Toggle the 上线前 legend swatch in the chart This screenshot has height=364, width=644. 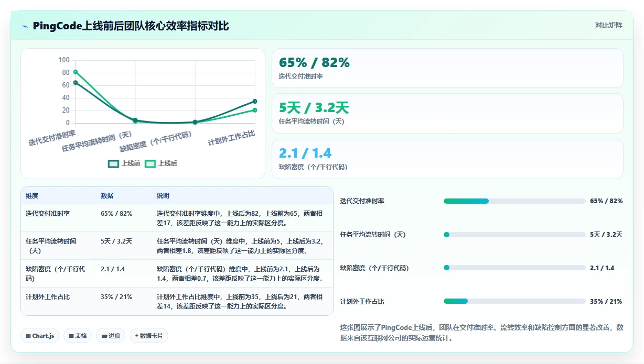pos(113,163)
